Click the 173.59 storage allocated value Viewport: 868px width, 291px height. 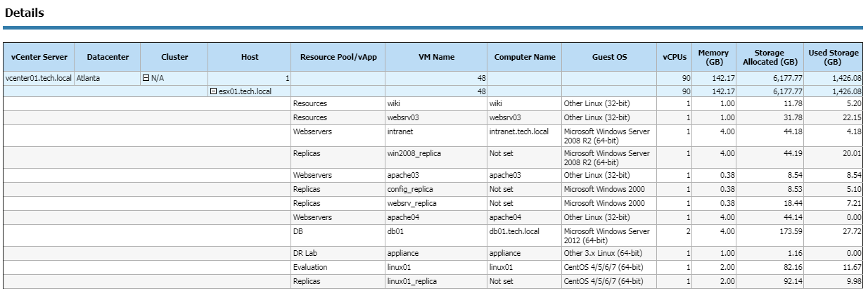[790, 231]
